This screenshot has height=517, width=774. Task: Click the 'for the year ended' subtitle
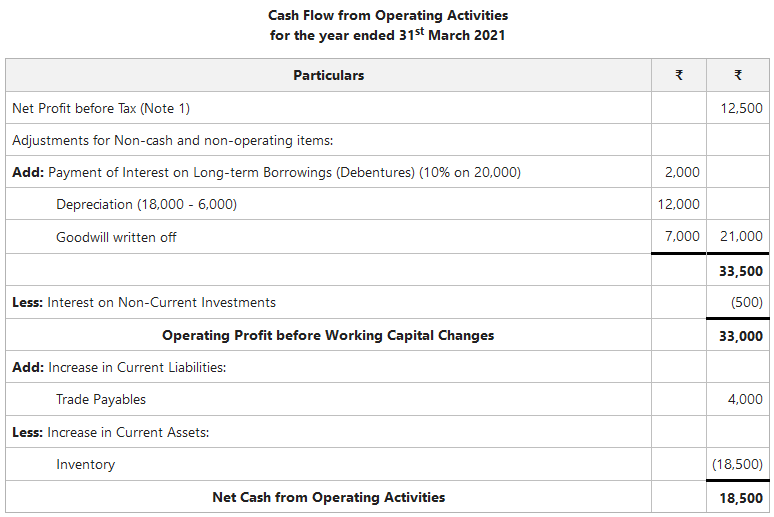388,35
